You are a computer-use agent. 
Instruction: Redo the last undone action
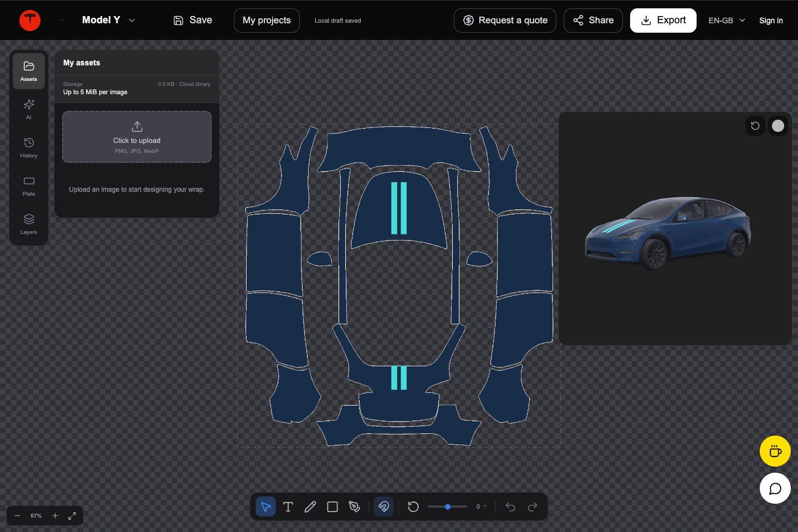(x=533, y=507)
